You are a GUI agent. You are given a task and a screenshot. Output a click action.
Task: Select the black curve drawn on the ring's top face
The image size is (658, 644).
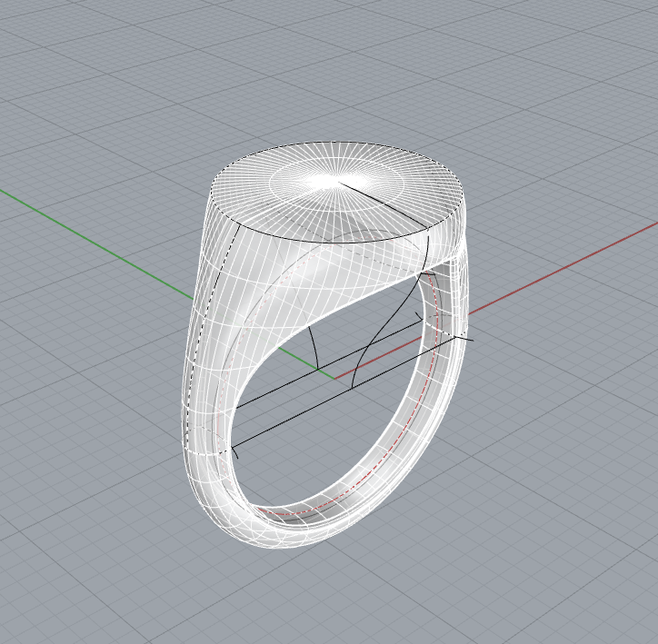click(x=382, y=204)
